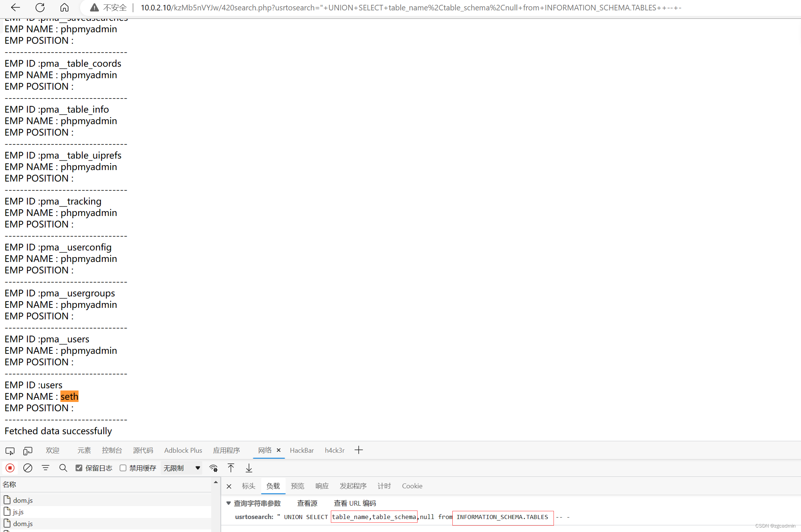Select the first dom.js request
This screenshot has height=532, width=801.
click(106, 500)
